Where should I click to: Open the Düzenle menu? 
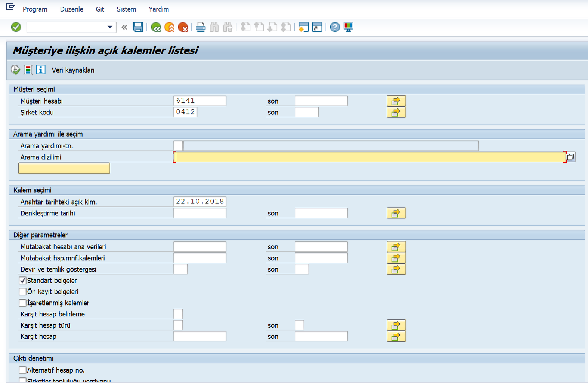pos(71,9)
